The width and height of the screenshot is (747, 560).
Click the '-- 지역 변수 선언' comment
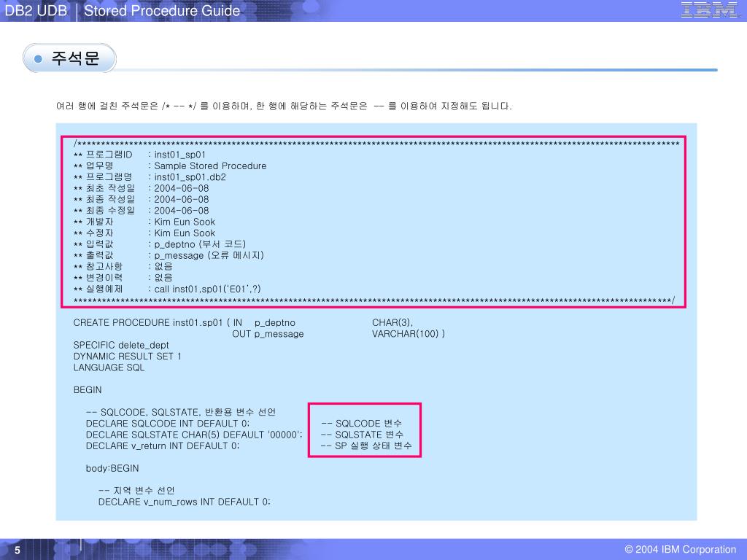(x=136, y=491)
